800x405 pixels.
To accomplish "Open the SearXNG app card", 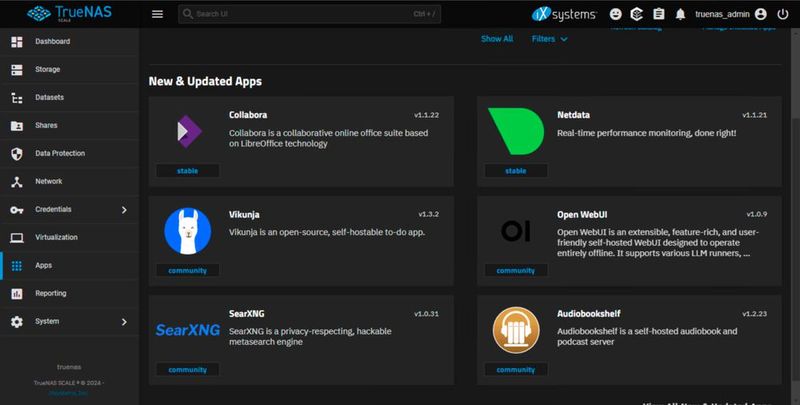I will click(300, 335).
